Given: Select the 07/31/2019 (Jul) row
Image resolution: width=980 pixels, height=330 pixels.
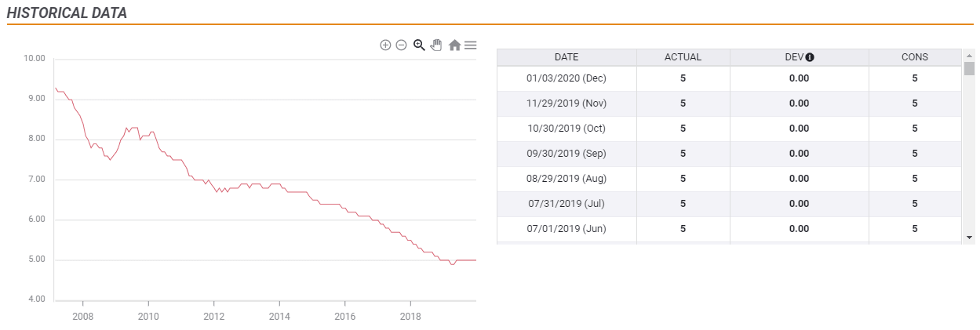Looking at the screenshot, I should coord(567,204).
